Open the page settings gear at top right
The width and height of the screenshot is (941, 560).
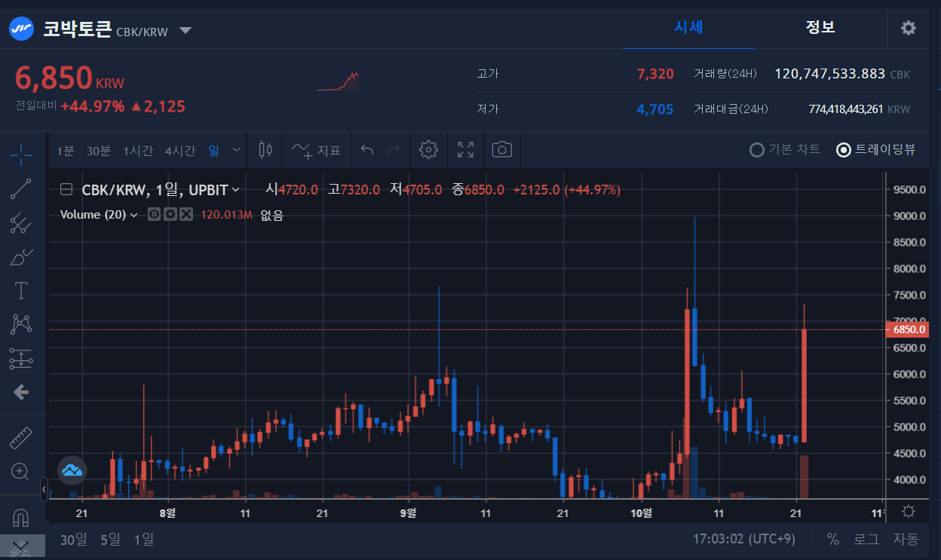tap(909, 28)
